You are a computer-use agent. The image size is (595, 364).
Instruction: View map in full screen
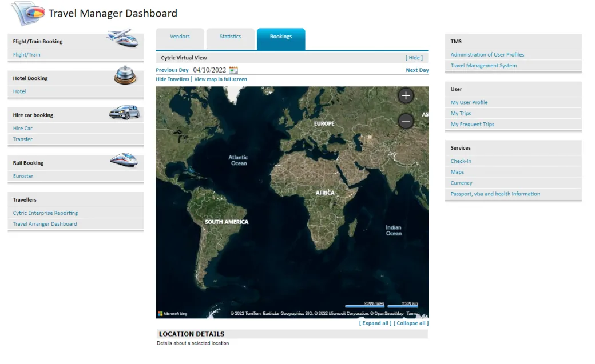click(220, 79)
